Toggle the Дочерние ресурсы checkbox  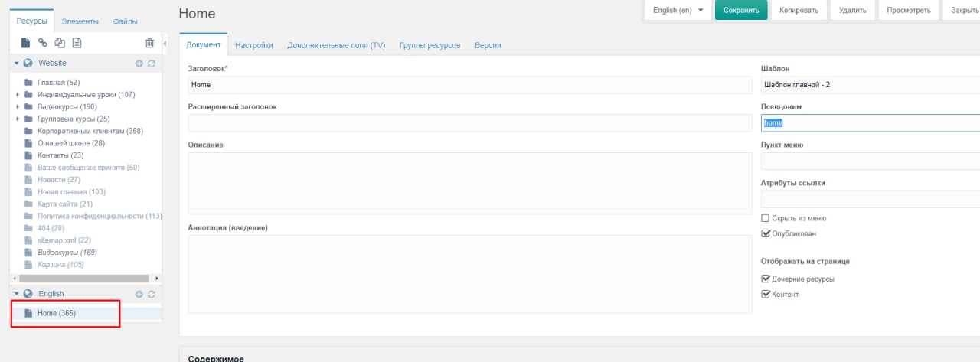point(766,279)
